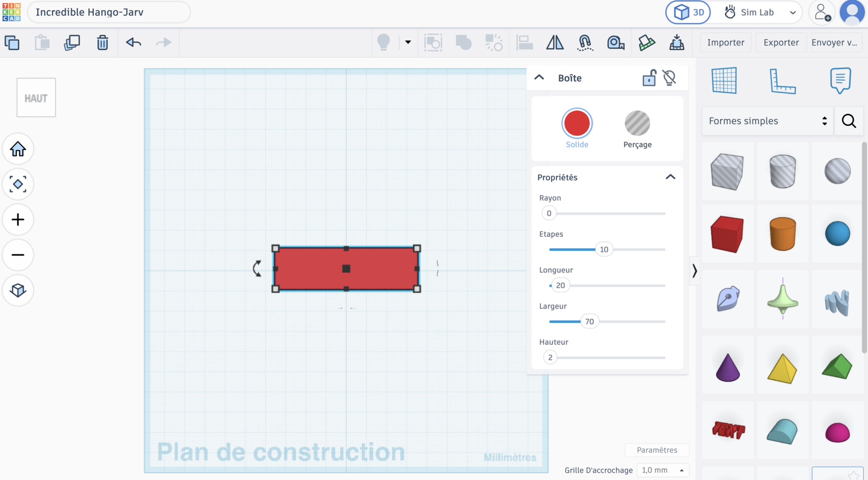The width and height of the screenshot is (868, 480).
Task: Invite a collaborator with add-person icon
Action: [822, 12]
